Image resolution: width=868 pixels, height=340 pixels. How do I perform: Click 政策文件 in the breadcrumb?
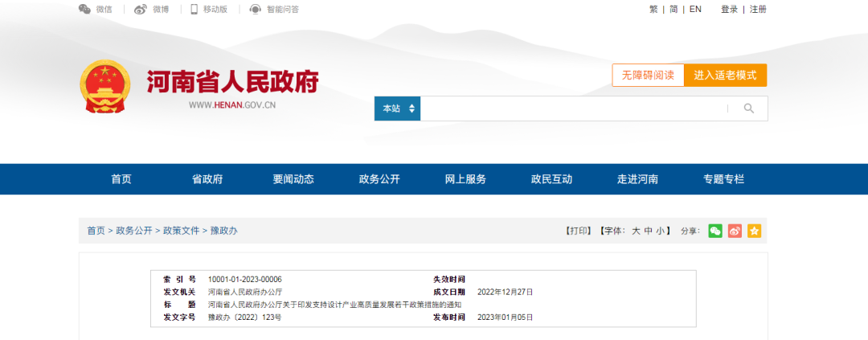(x=181, y=231)
